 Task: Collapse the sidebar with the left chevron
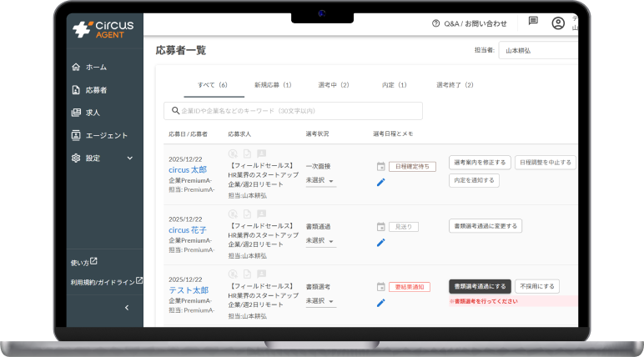(127, 308)
